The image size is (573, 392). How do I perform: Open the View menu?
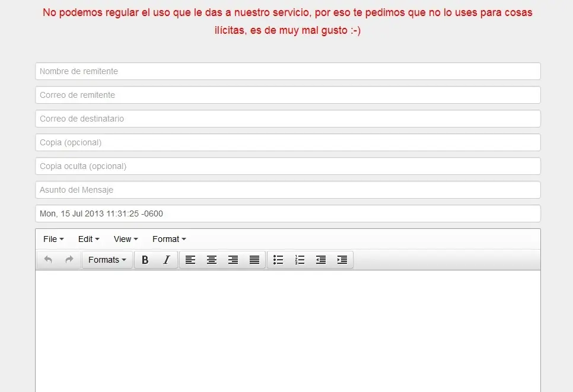[126, 239]
